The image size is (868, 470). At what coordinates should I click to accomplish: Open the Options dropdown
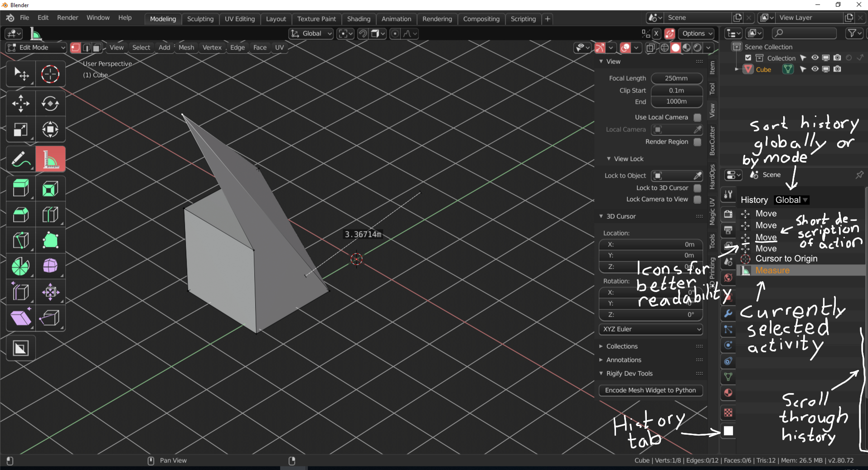pyautogui.click(x=697, y=34)
